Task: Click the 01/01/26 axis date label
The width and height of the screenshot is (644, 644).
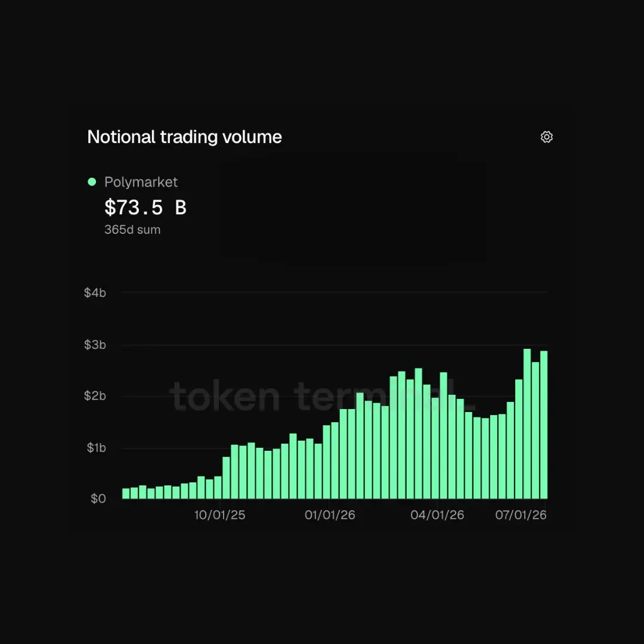Action: [x=330, y=515]
